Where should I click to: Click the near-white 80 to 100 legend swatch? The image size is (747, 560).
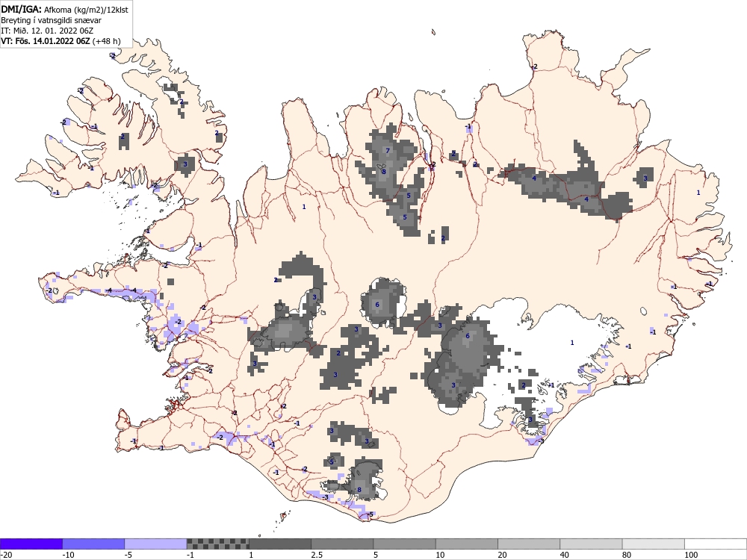(x=653, y=544)
